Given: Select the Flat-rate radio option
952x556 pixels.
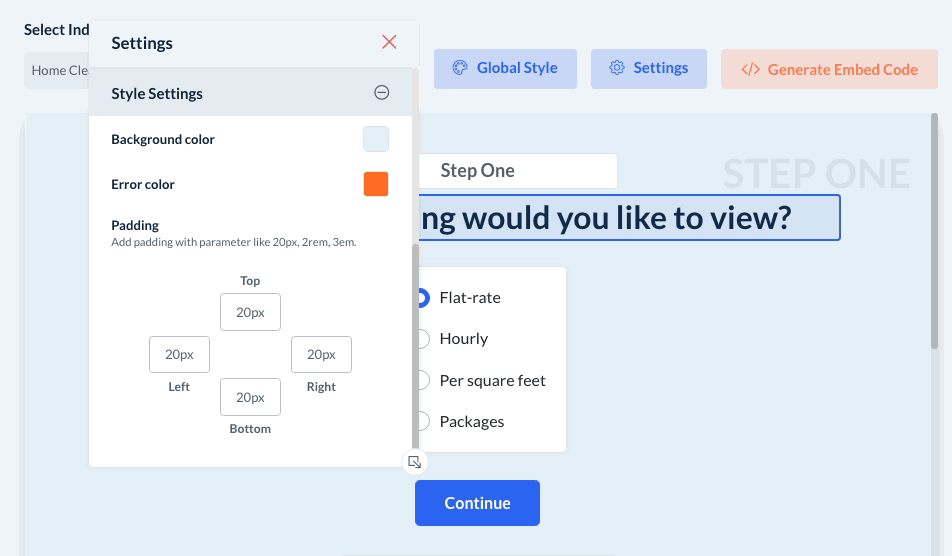Looking at the screenshot, I should [422, 297].
